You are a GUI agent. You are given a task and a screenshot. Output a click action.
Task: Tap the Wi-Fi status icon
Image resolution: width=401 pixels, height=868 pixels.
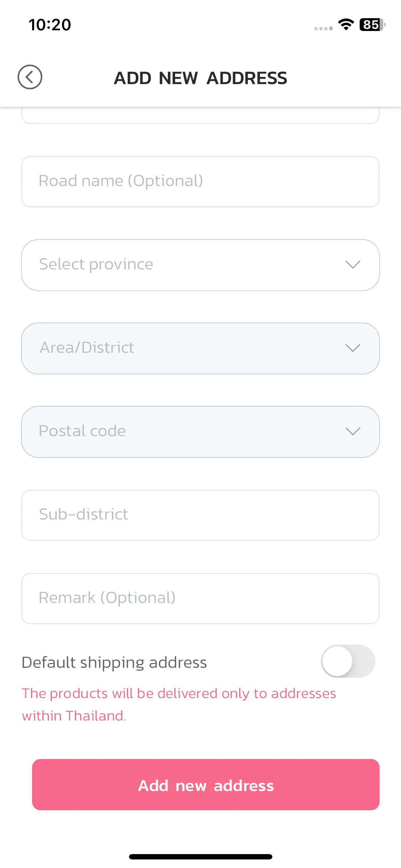click(346, 25)
